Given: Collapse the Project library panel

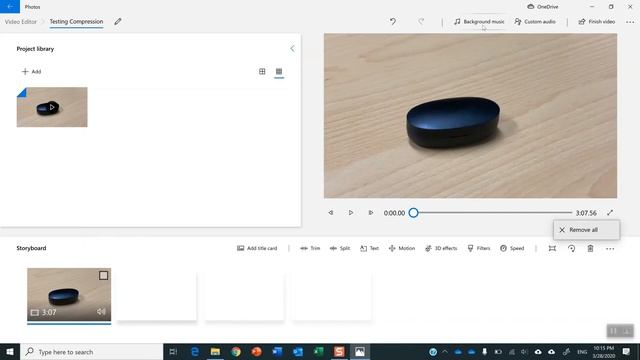Looking at the screenshot, I should 292,49.
